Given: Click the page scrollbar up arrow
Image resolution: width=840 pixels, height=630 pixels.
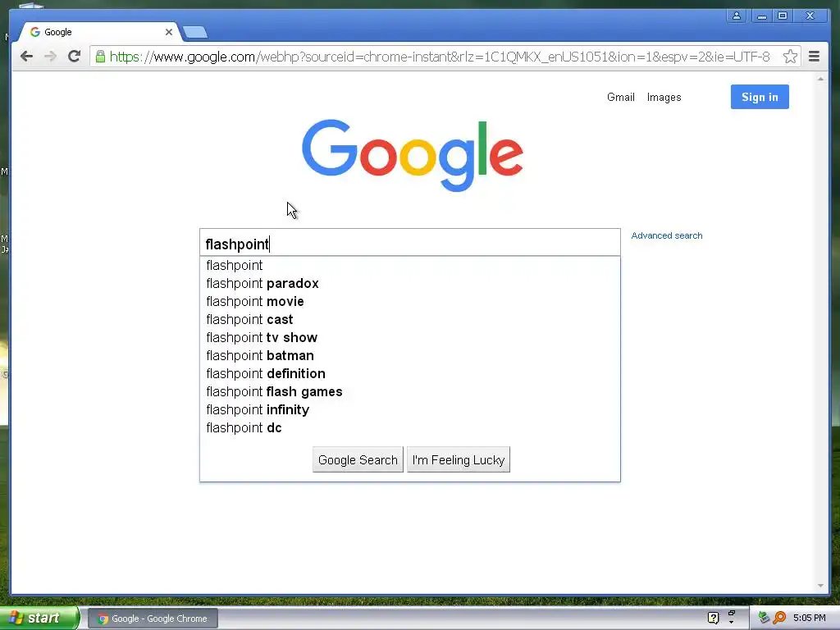Looking at the screenshot, I should point(820,79).
